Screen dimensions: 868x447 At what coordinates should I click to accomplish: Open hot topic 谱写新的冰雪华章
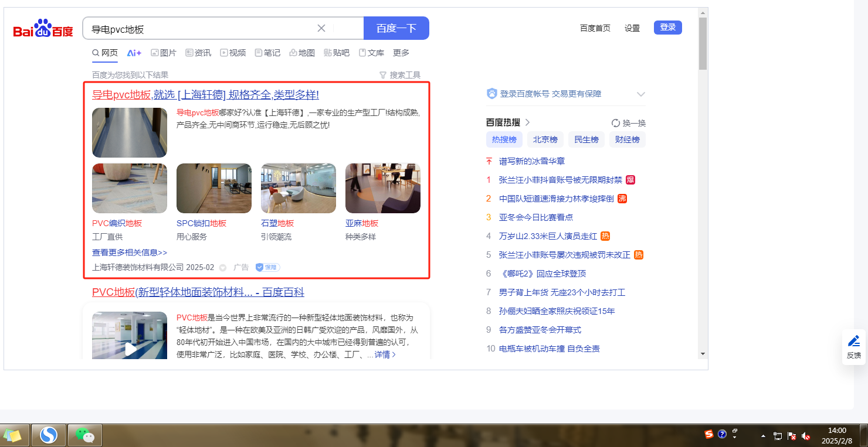[532, 161]
